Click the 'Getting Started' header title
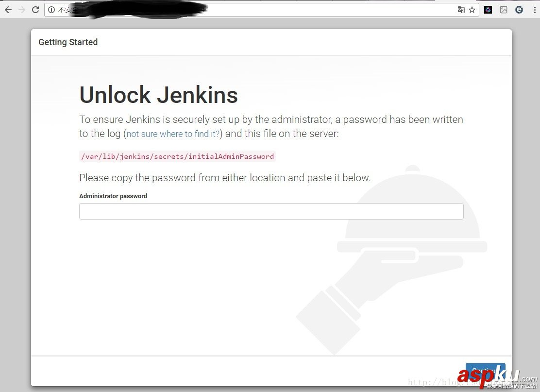This screenshot has width=540, height=392. 68,42
